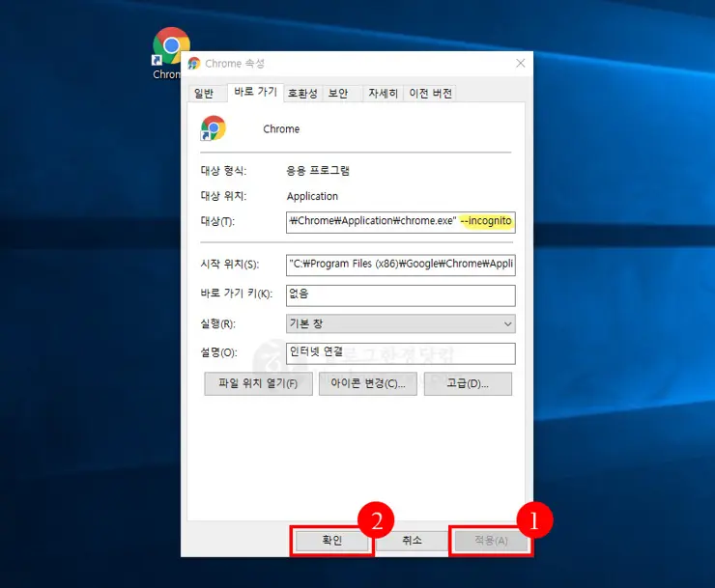Image resolution: width=715 pixels, height=588 pixels.
Task: Open the 자세히 tab
Action: (383, 94)
